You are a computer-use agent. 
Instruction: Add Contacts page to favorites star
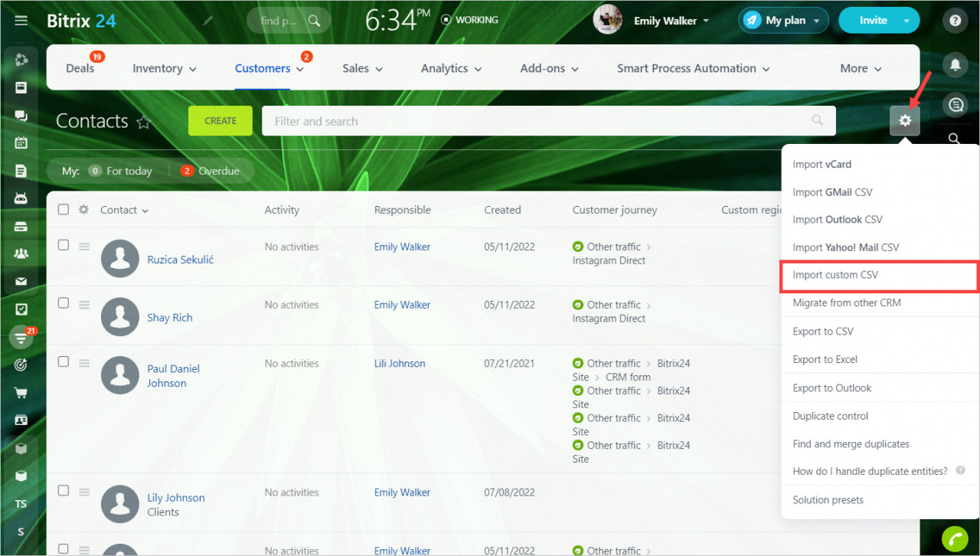[143, 122]
